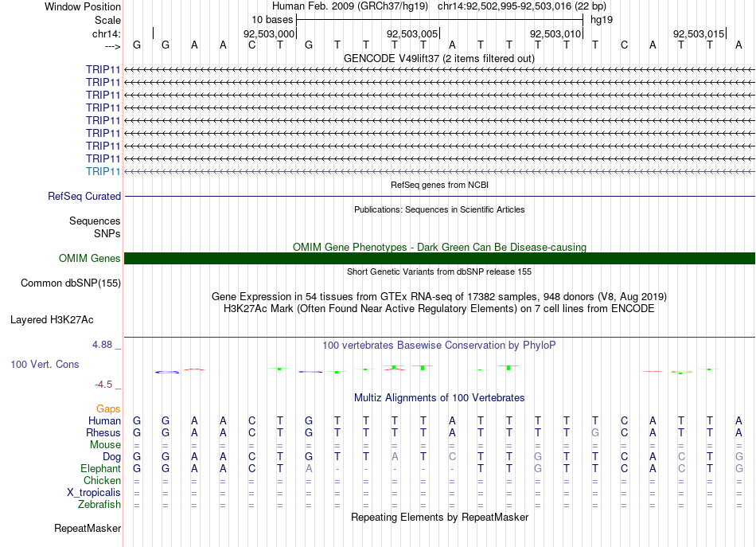
Task: Click the light blue TRIP11 intron arrow line
Action: 440,171
